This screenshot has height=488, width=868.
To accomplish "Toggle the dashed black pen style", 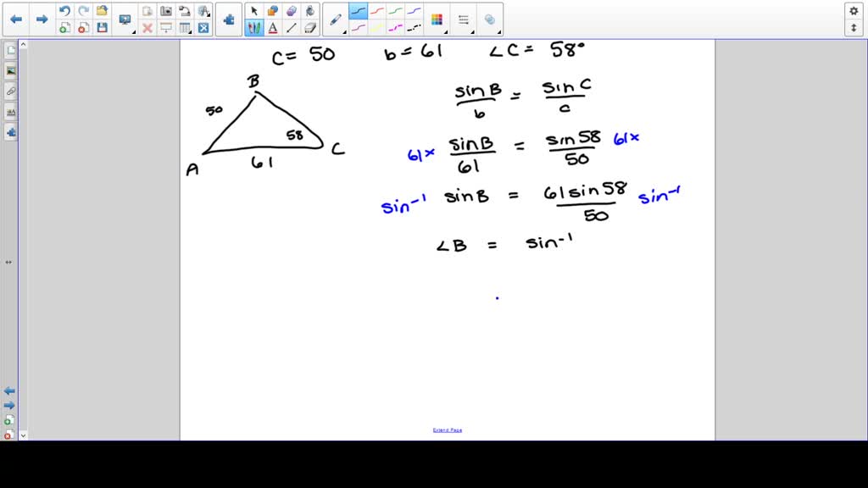I will click(x=415, y=26).
